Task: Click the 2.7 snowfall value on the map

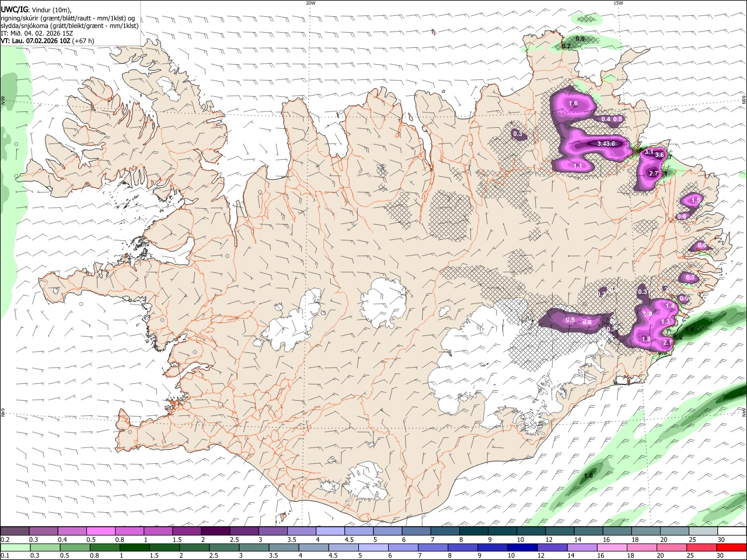Action: click(x=653, y=173)
